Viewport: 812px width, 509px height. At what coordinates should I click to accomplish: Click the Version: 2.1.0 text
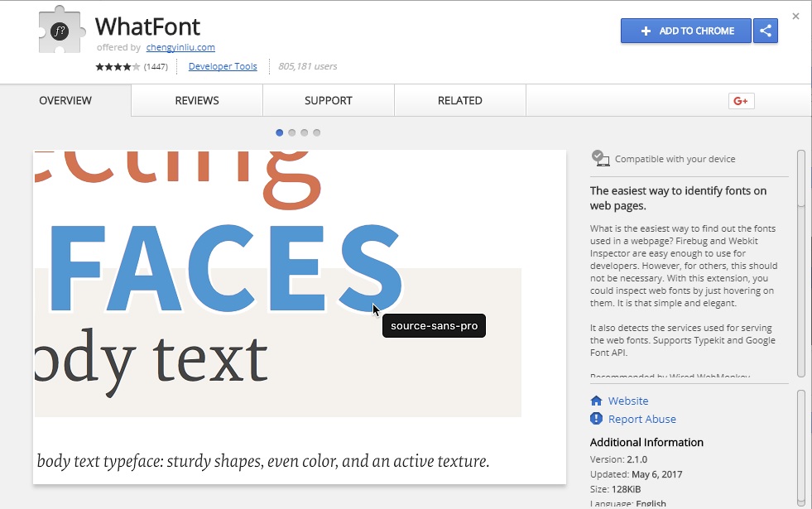click(x=618, y=459)
